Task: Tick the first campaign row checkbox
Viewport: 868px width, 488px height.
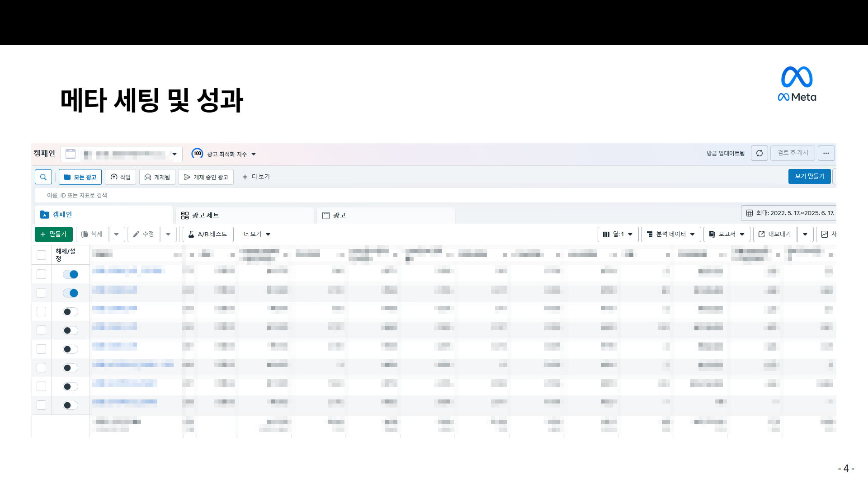Action: pyautogui.click(x=41, y=274)
